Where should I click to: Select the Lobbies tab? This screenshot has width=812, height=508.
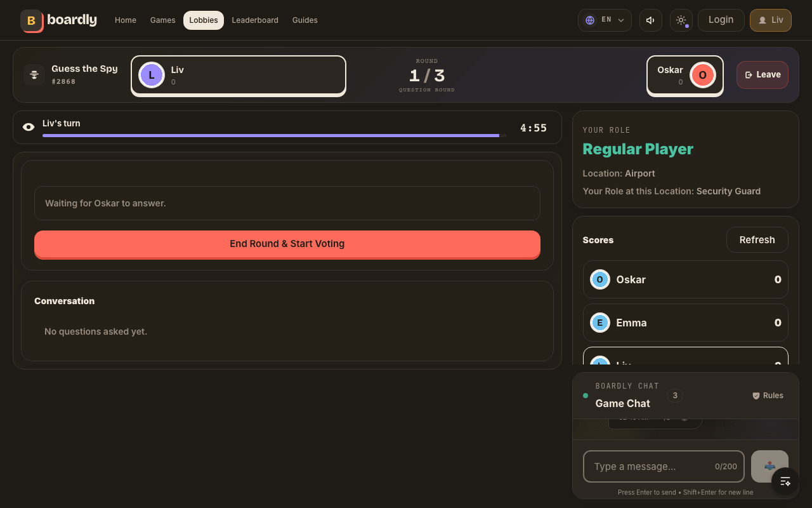tap(204, 20)
